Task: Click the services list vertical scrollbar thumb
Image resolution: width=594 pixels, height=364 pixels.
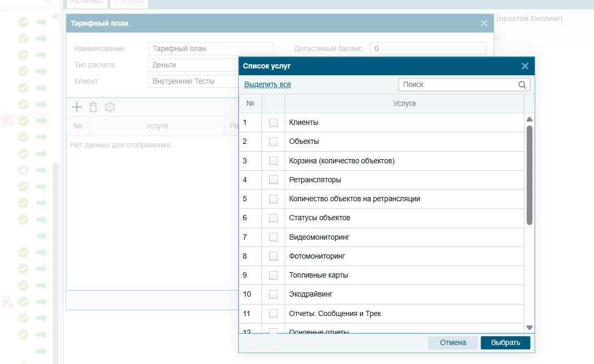Action: click(x=529, y=174)
